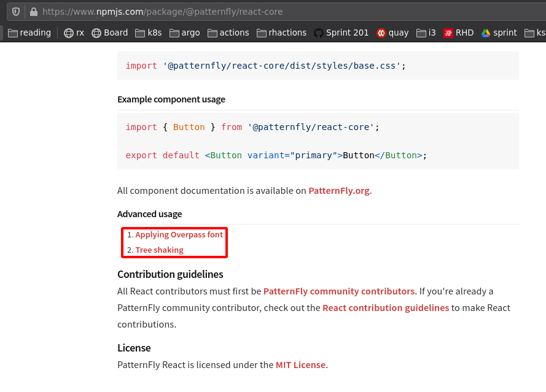The width and height of the screenshot is (546, 392).
Task: Click the base.css import code line
Action: pos(266,66)
